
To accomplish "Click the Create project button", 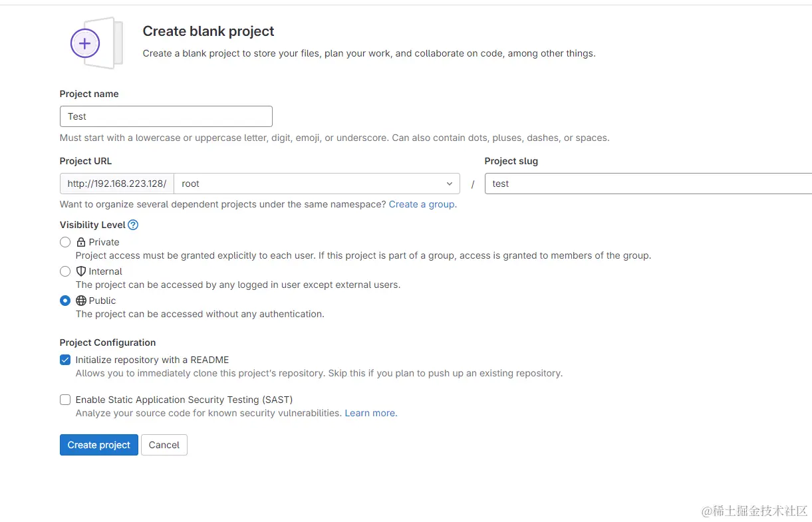I will tap(99, 445).
